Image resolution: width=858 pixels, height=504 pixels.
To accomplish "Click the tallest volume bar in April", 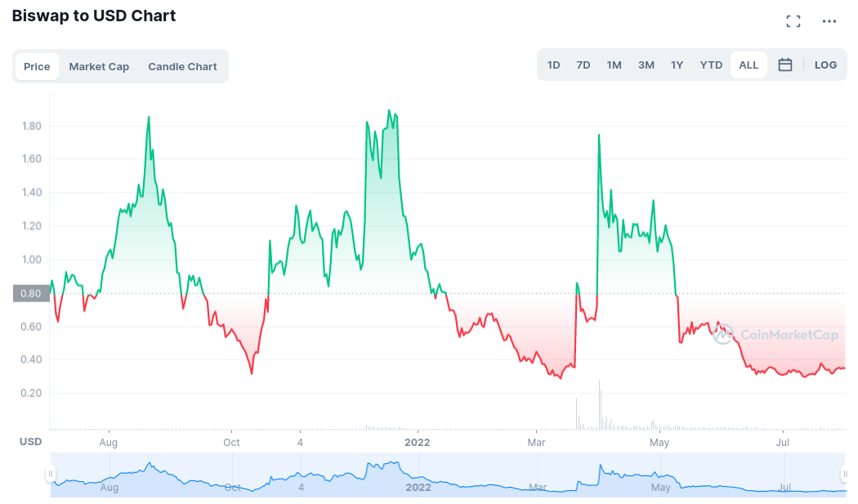I will (x=599, y=404).
